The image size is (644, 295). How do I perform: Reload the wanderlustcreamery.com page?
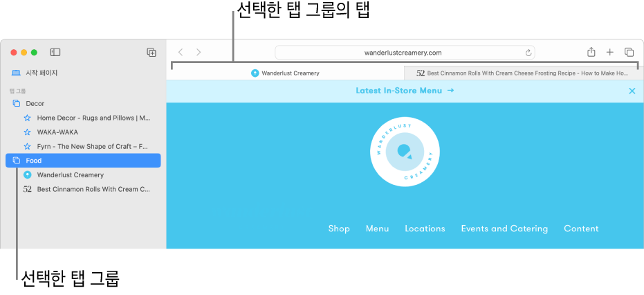coord(528,53)
